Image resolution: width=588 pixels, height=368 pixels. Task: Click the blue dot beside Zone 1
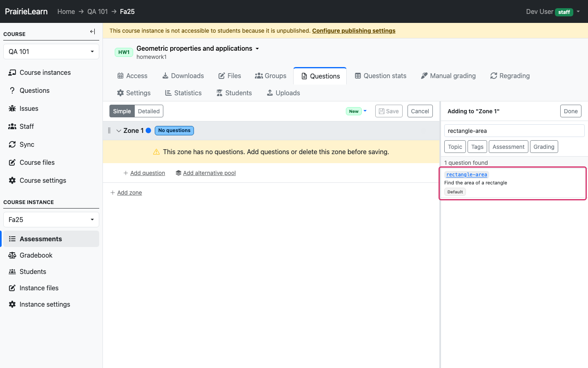149,130
